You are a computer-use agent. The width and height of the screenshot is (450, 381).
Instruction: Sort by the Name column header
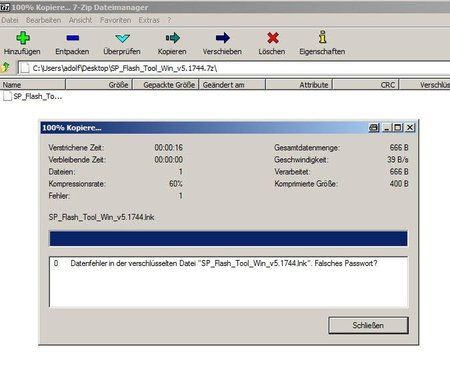[x=33, y=85]
